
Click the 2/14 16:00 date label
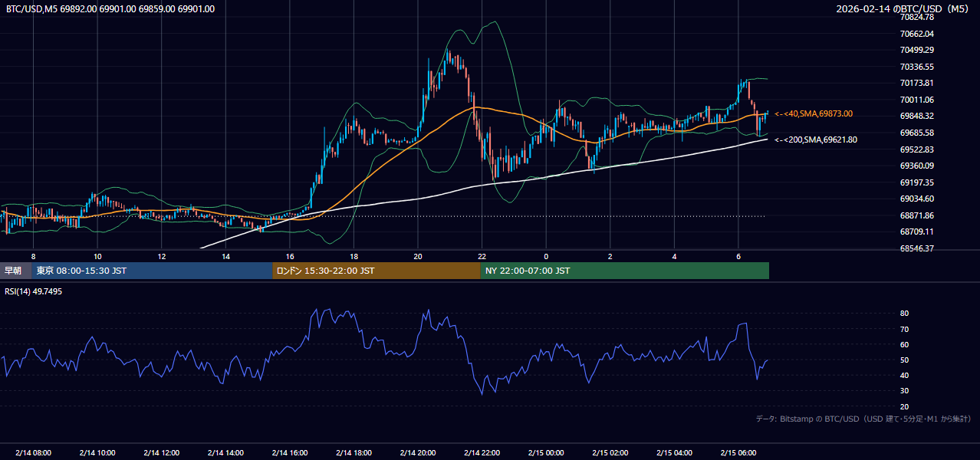290,452
